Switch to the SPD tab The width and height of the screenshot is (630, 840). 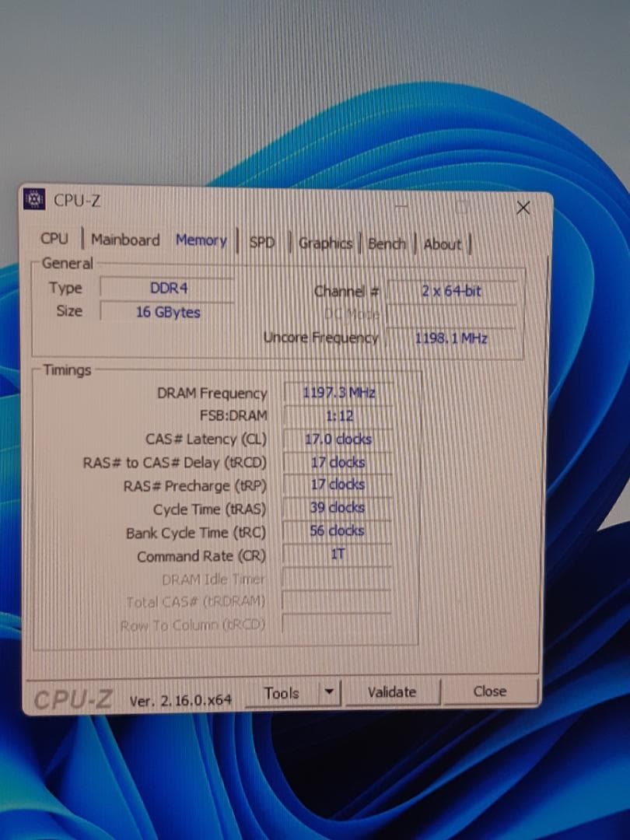click(262, 243)
